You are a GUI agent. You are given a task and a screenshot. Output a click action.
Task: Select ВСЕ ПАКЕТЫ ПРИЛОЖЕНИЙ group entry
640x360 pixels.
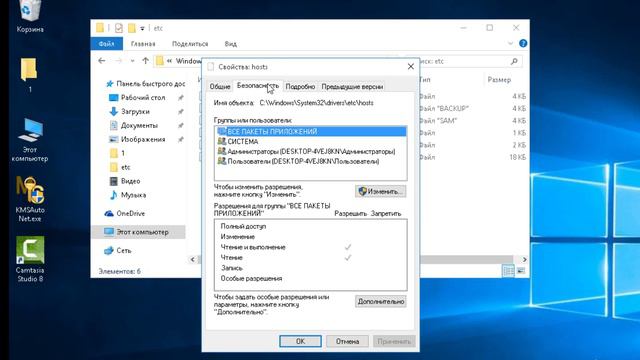point(311,131)
